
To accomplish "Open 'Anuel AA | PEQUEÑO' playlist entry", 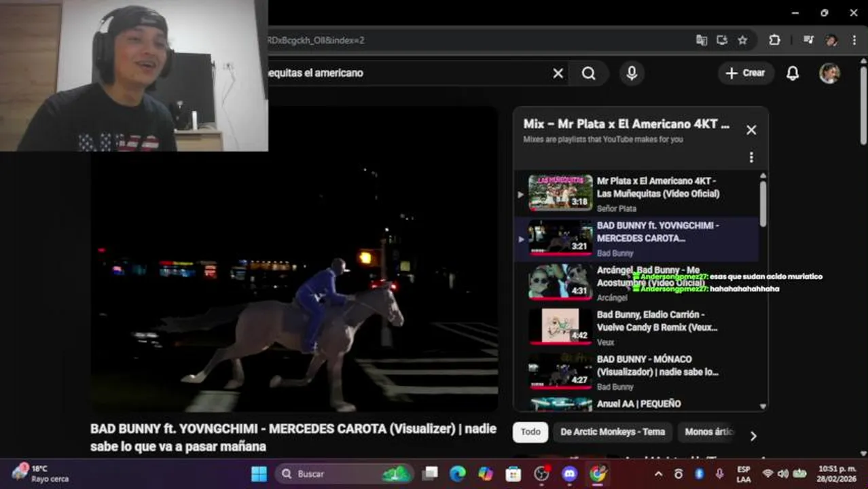I will click(638, 403).
